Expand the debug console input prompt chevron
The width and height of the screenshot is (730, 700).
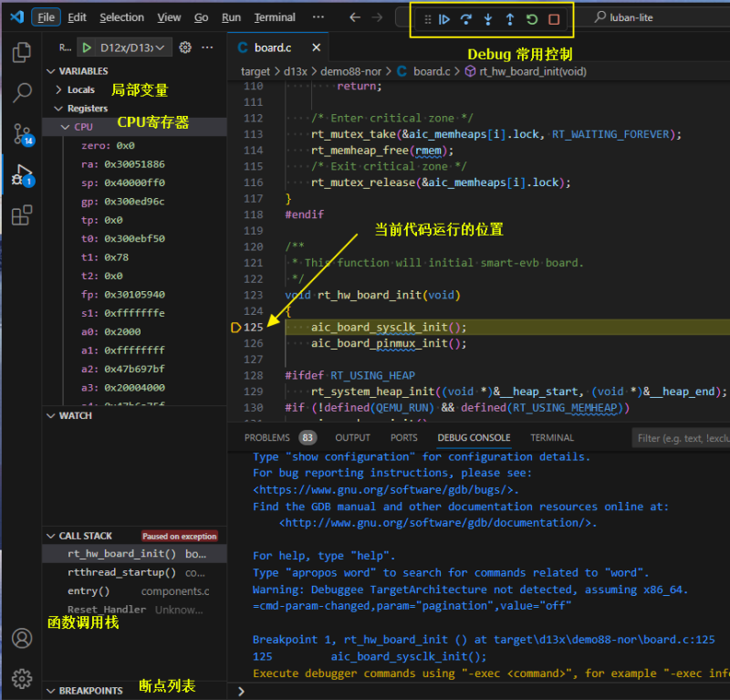click(x=241, y=692)
